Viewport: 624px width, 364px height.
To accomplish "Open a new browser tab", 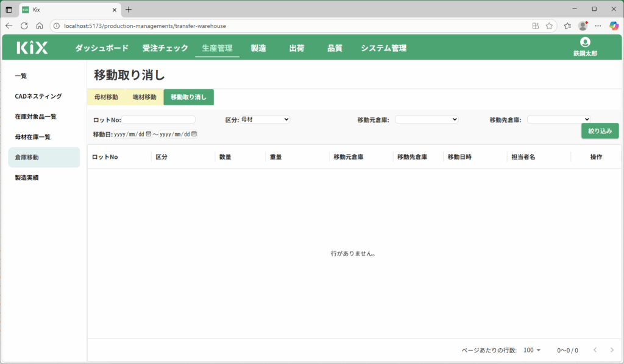I will [x=129, y=9].
